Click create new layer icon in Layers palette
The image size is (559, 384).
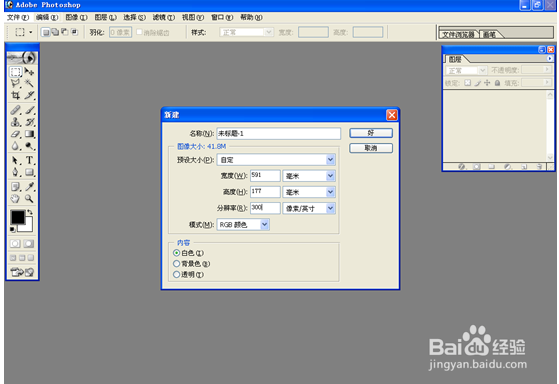(x=524, y=167)
